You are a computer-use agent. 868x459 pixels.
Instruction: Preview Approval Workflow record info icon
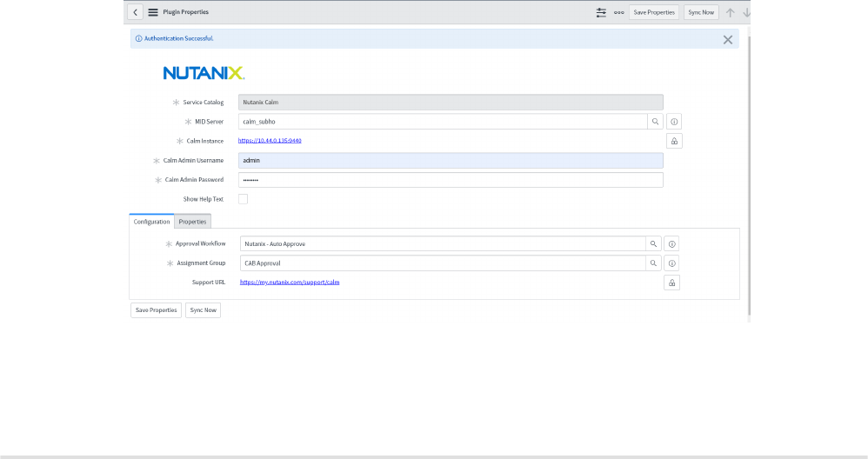pyautogui.click(x=672, y=244)
